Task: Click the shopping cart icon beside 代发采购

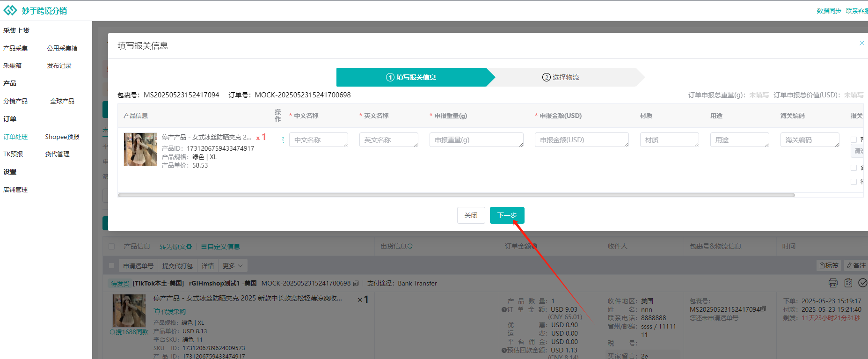Action: pos(157,311)
